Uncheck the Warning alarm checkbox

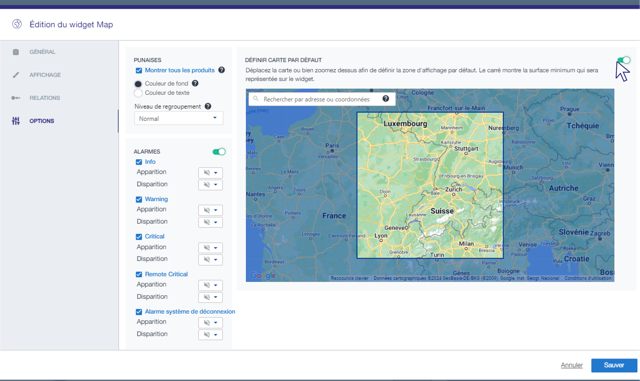click(x=139, y=199)
